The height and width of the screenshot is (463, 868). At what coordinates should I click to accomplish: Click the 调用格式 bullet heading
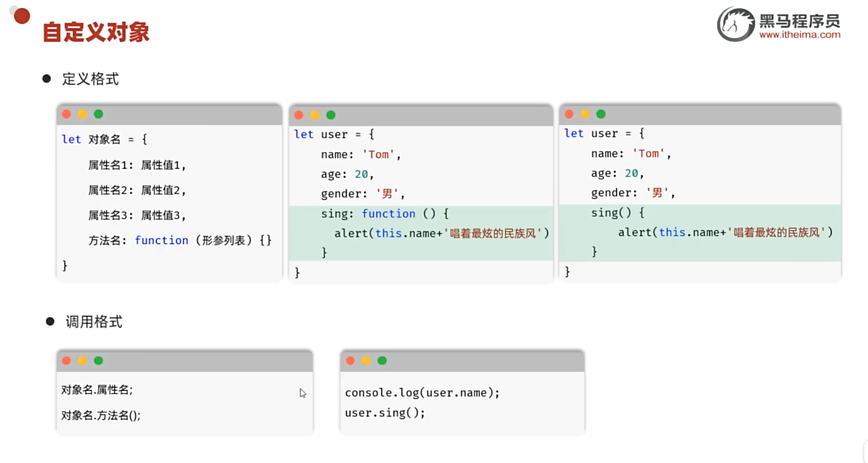[94, 322]
